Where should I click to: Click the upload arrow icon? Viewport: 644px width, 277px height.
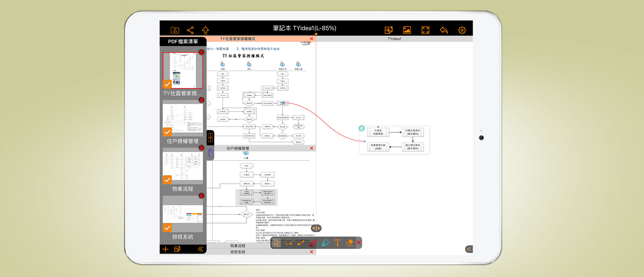[x=206, y=30]
